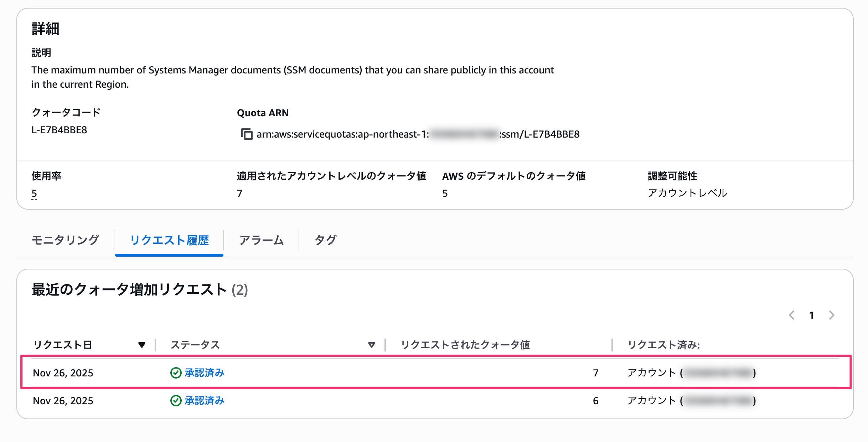Click the green approved checkmark on the second request
868x442 pixels.
(175, 401)
